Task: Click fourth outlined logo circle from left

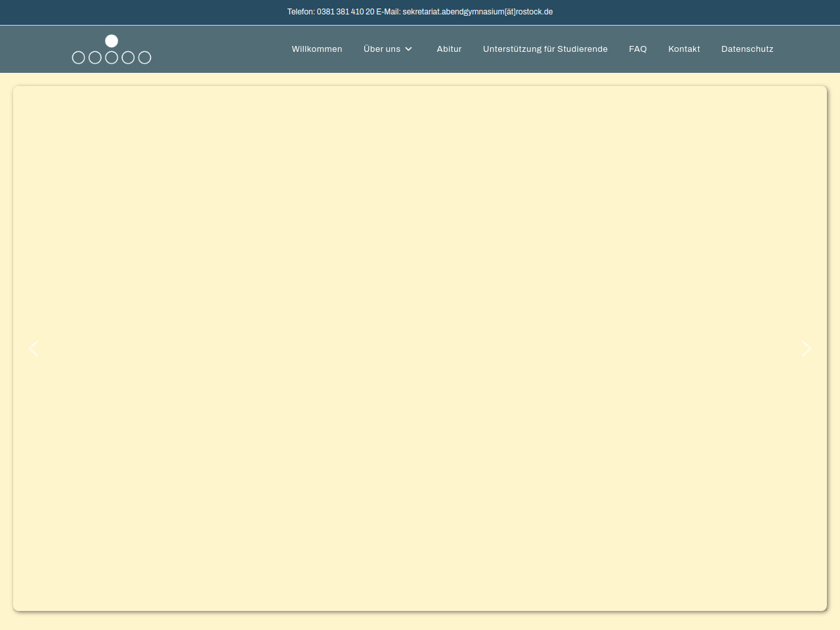Action: click(x=128, y=58)
